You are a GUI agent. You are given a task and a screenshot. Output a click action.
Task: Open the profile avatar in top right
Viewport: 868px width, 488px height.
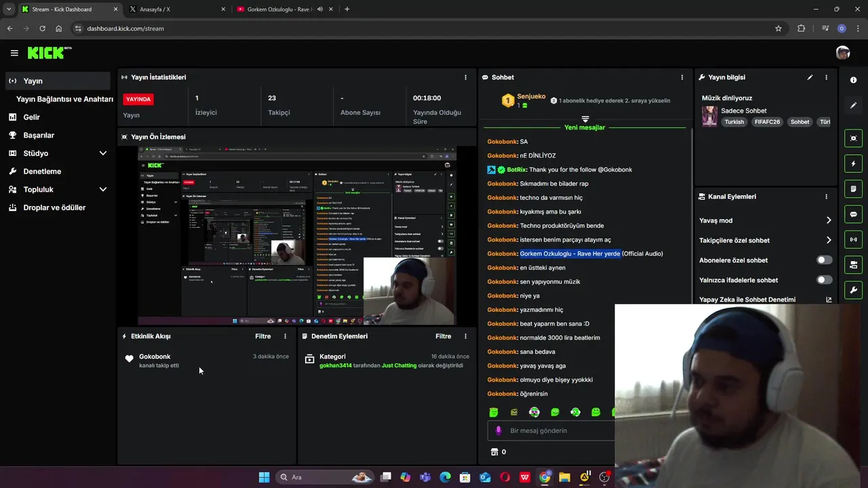(x=843, y=53)
